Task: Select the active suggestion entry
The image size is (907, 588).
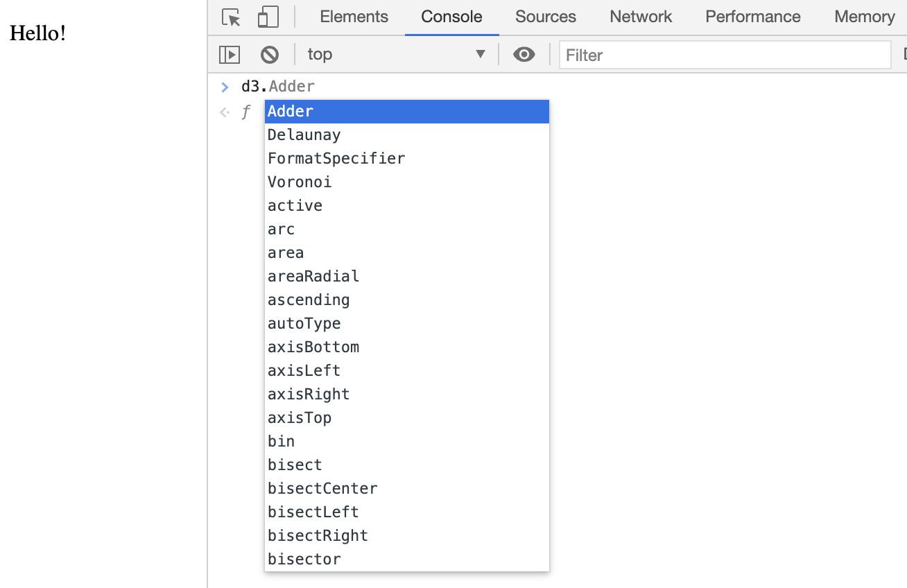Action: (407, 206)
